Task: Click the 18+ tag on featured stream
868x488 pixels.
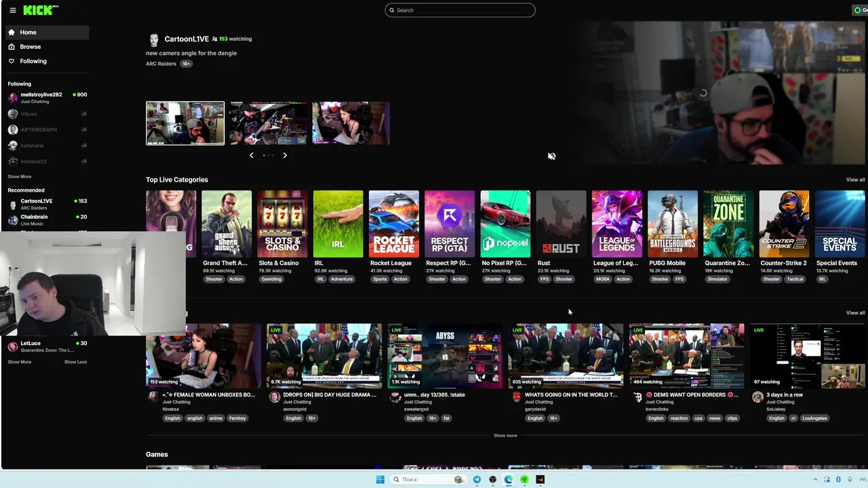Action: tap(186, 64)
